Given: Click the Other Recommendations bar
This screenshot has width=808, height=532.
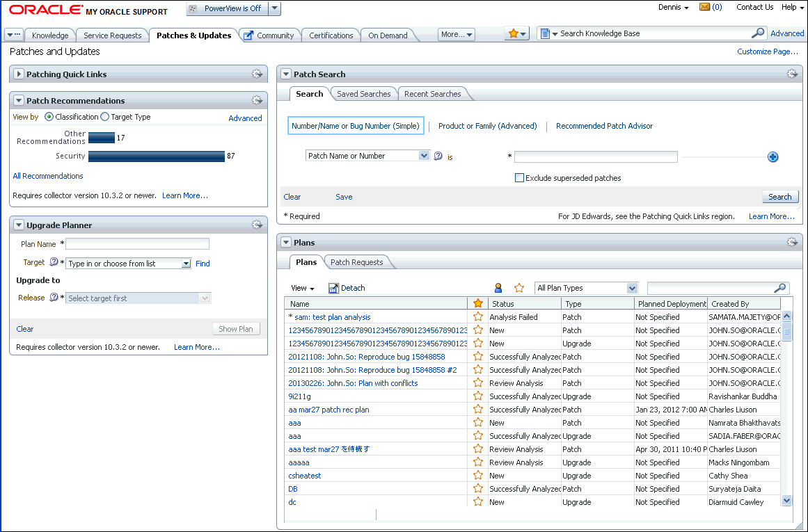Looking at the screenshot, I should click(x=102, y=138).
